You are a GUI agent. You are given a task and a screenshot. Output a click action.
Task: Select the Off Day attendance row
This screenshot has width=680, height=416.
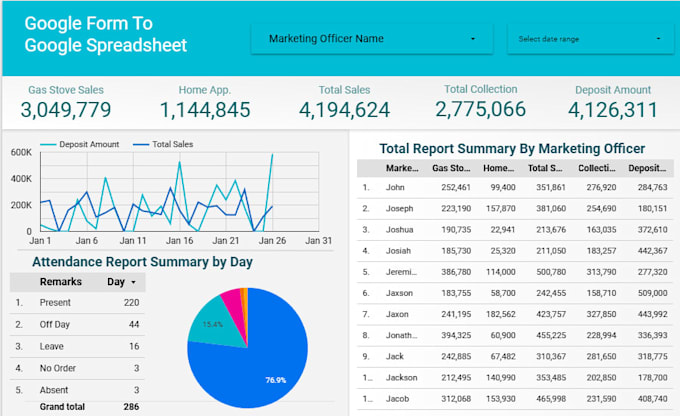[x=77, y=325]
